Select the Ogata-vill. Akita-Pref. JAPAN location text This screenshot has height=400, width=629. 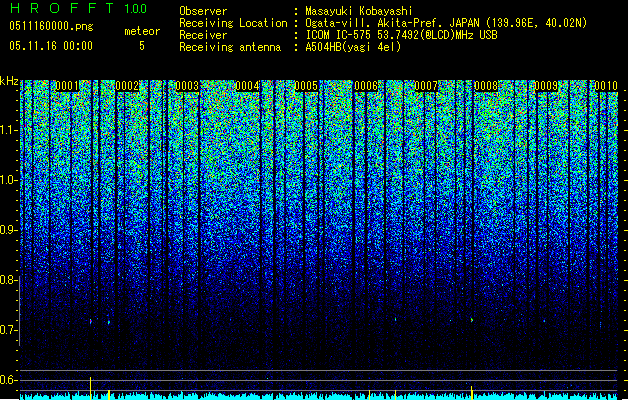pyautogui.click(x=446, y=23)
